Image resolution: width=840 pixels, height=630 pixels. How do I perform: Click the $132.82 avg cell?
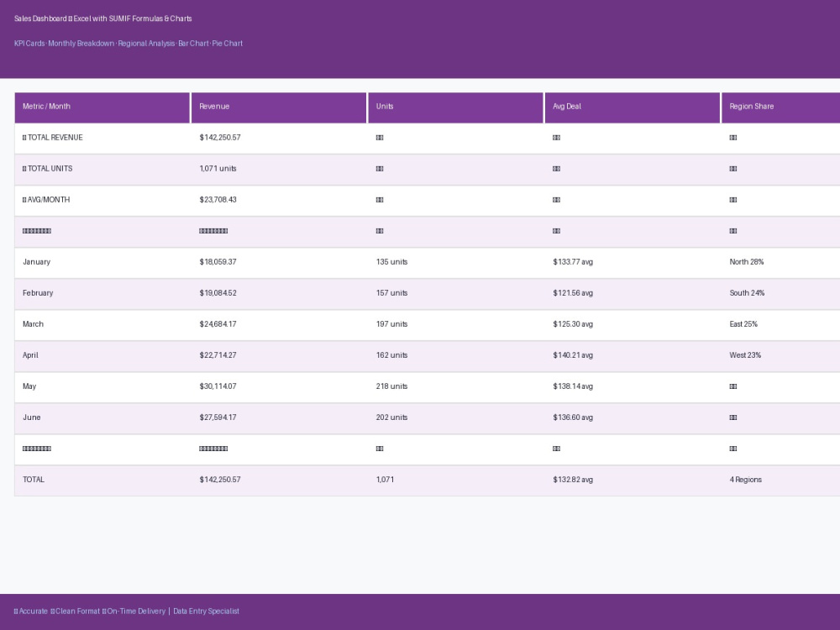coord(633,480)
